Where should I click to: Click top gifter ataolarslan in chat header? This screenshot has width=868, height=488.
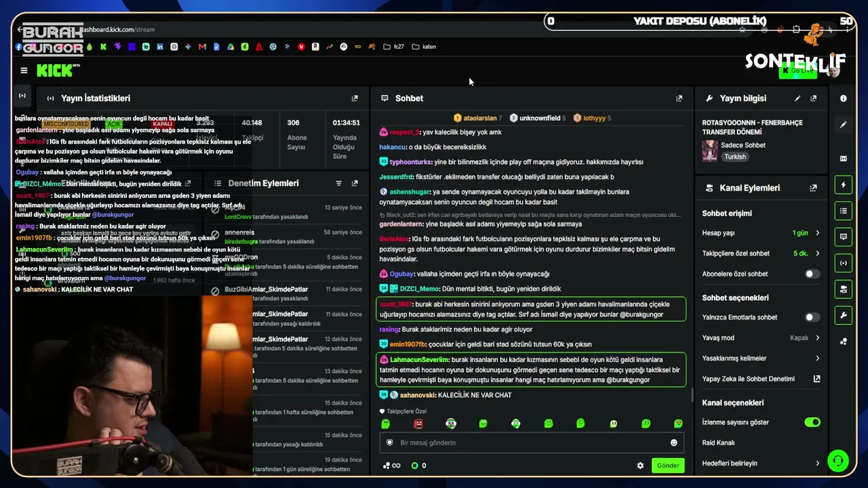tap(479, 118)
